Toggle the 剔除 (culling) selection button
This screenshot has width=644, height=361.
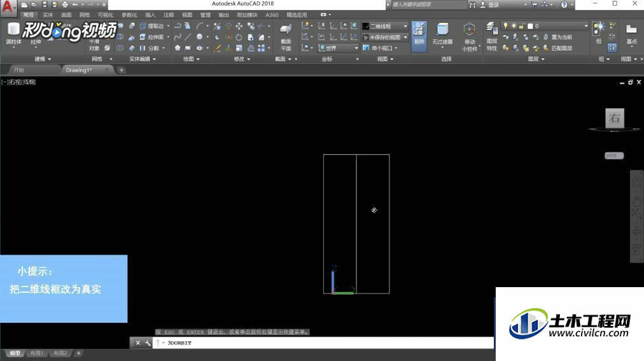(x=419, y=36)
